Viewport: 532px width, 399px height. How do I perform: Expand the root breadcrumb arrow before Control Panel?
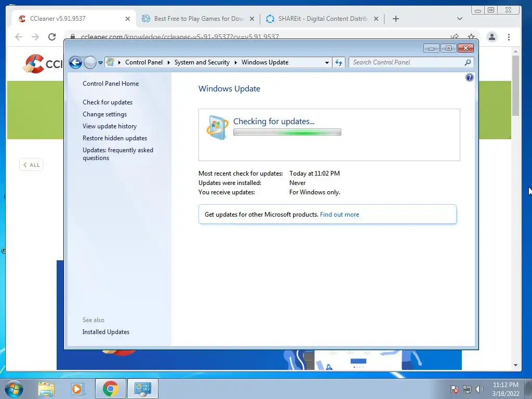coord(119,62)
